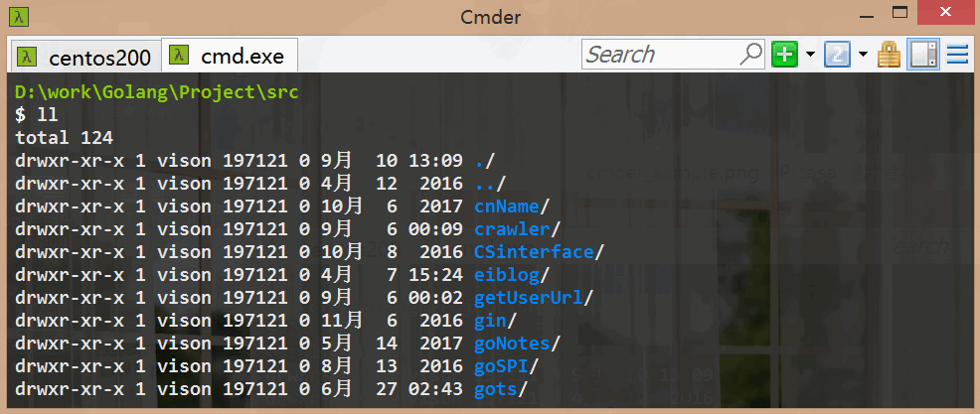
Task: Create new console with green plus
Action: [784, 55]
